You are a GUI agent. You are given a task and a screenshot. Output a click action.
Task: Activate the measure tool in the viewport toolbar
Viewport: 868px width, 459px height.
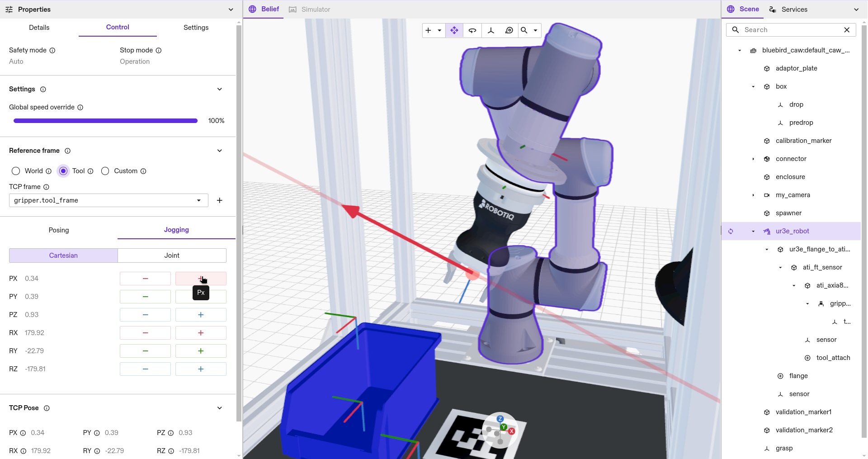509,30
